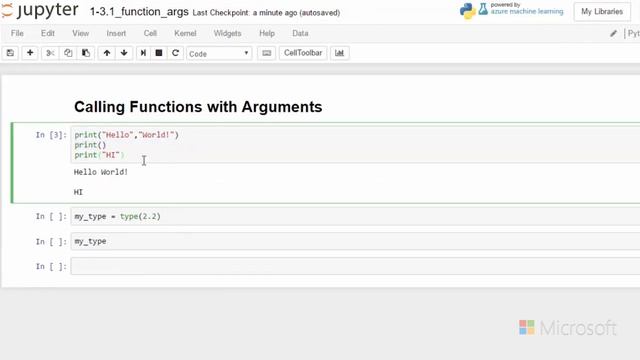Image resolution: width=640 pixels, height=360 pixels.
Task: Click the my_type = type(2.2) cell
Action: (x=355, y=216)
